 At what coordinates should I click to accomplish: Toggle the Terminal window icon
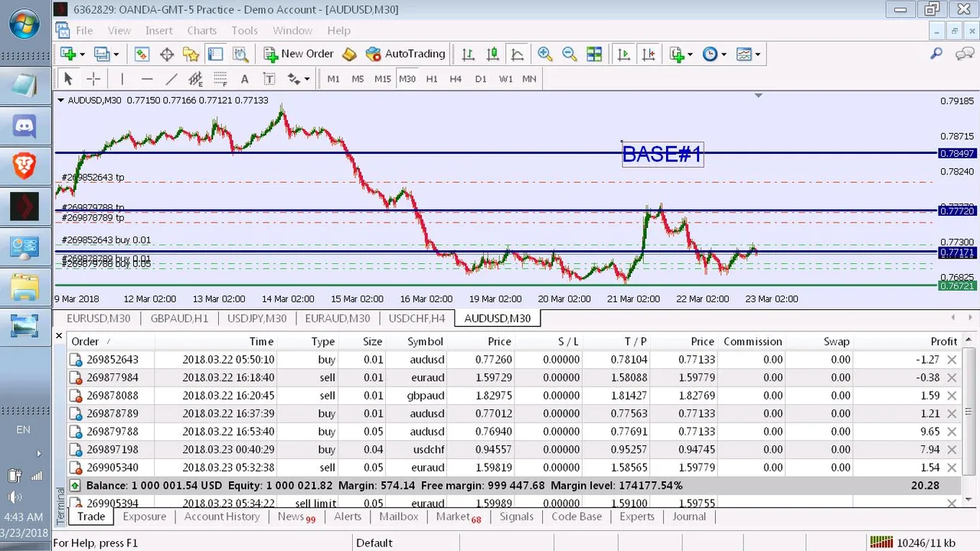[x=215, y=54]
